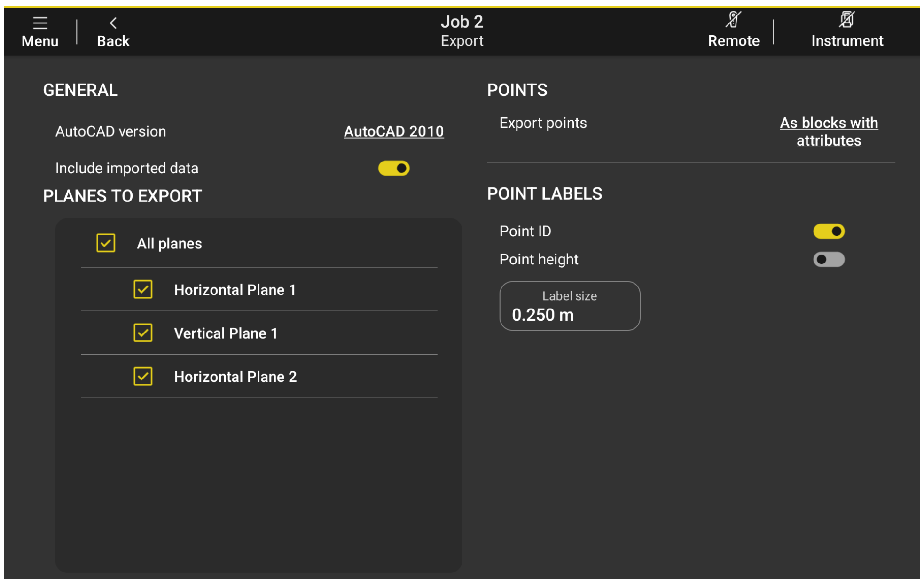
Task: Uncheck Horizontal Plane 2 checkbox
Action: [143, 376]
